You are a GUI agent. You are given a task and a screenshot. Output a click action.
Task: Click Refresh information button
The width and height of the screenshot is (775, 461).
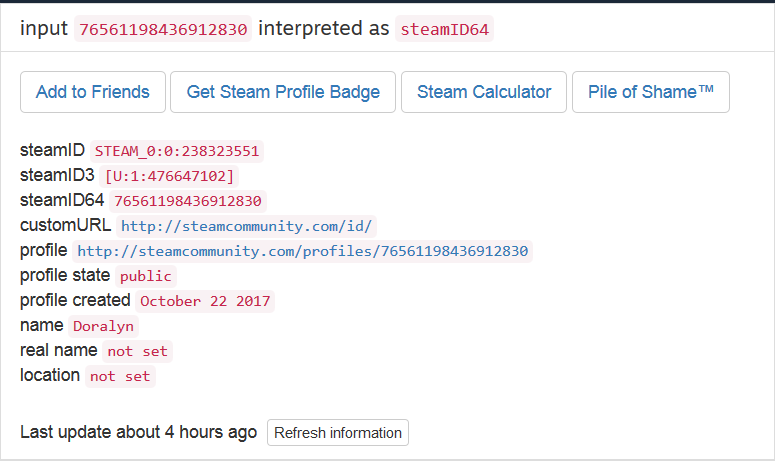338,433
